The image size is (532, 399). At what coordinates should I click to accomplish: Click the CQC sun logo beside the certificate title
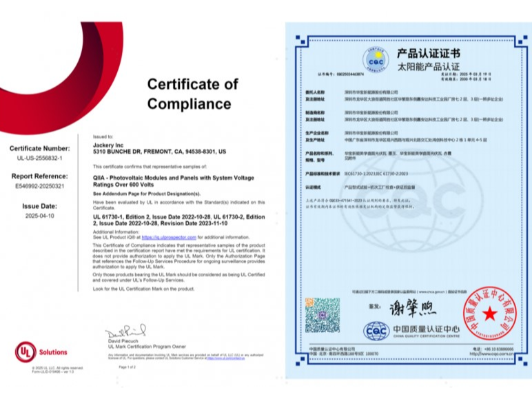(376, 60)
